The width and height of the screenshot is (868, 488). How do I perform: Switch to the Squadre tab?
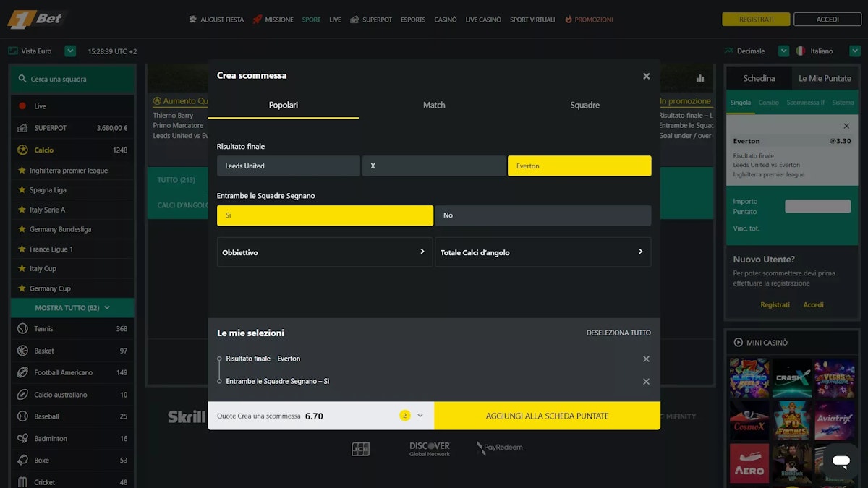[584, 106]
